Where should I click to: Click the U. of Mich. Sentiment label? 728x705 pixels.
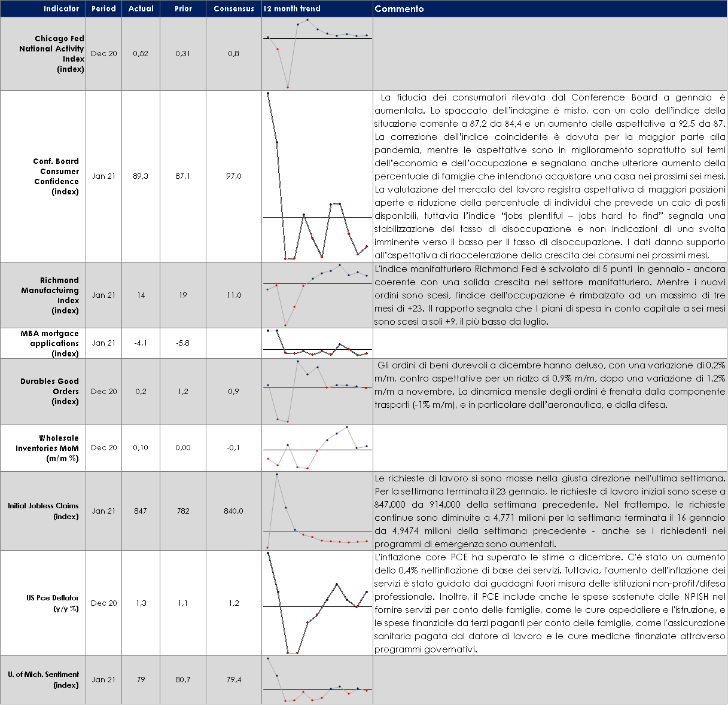pos(44,679)
